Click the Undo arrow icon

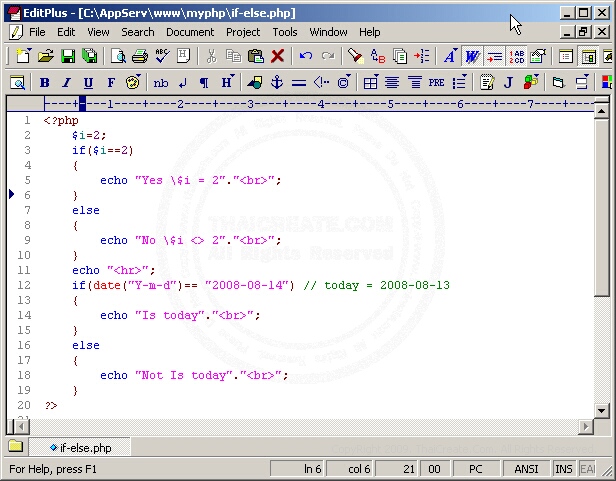click(306, 56)
